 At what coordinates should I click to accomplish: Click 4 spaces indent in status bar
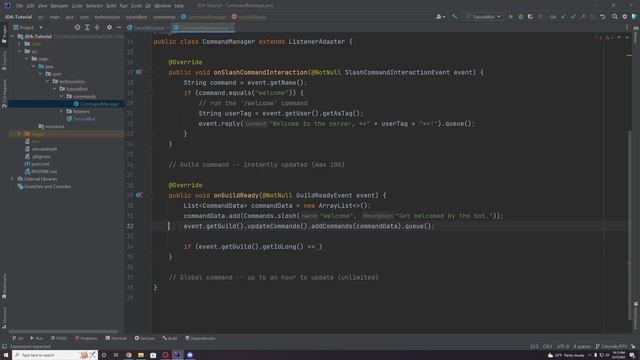(x=582, y=347)
